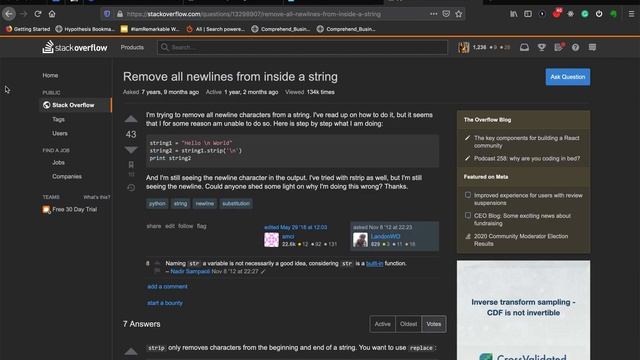Image resolution: width=640 pixels, height=360 pixels.
Task: Open the review queues icon
Action: tap(559, 47)
